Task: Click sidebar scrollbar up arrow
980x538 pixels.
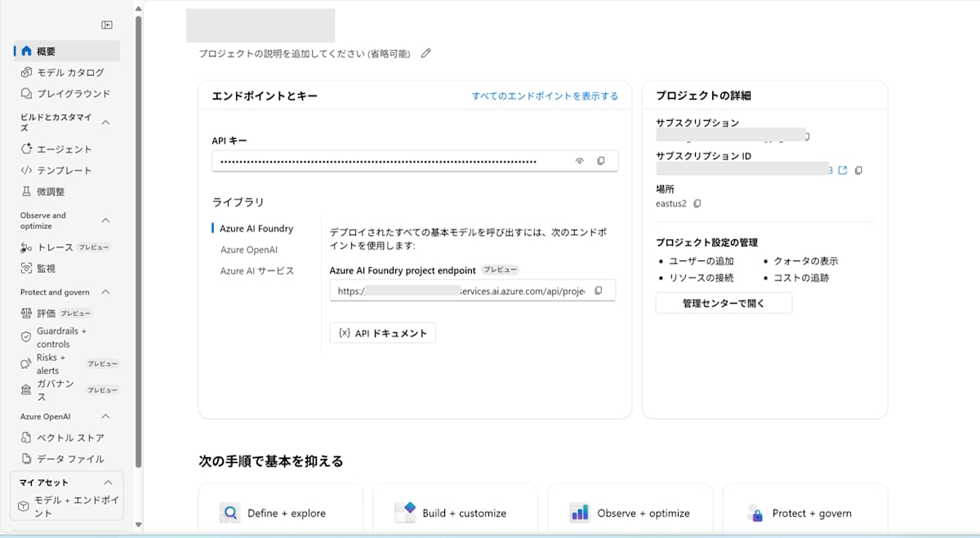Action: pos(137,8)
